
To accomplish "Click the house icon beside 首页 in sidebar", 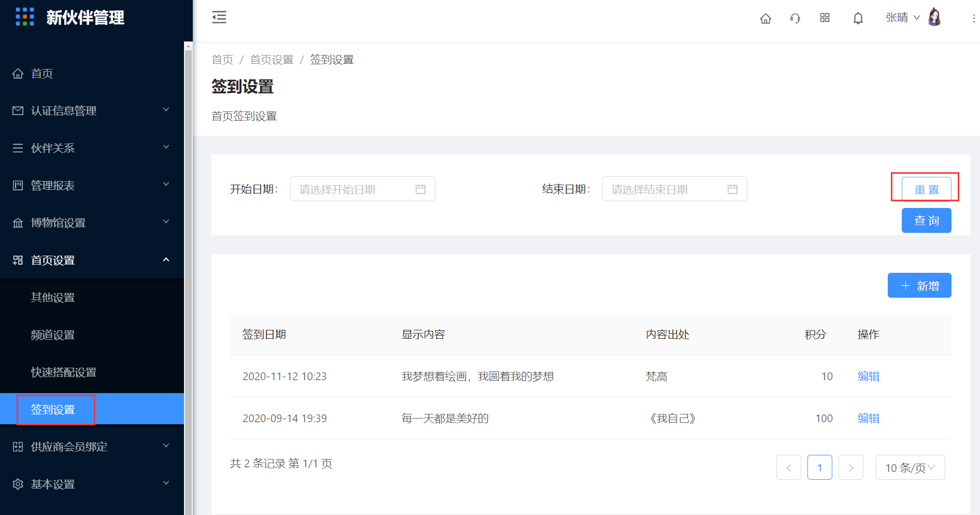I will coord(18,73).
